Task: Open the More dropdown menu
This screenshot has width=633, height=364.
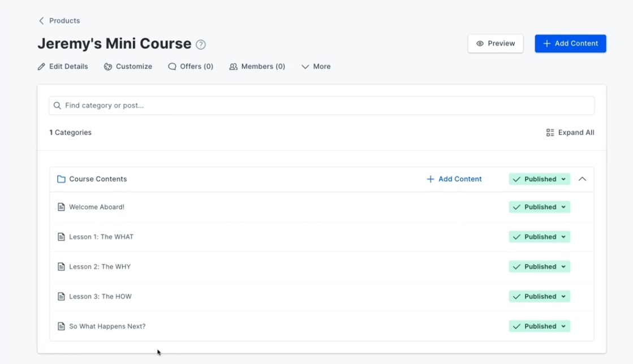Action: click(x=316, y=66)
